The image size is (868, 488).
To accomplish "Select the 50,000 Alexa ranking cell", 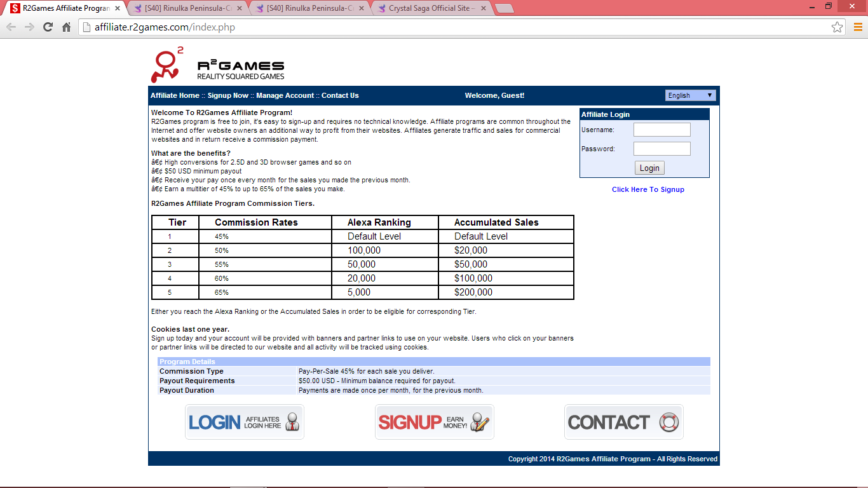I will [x=385, y=264].
